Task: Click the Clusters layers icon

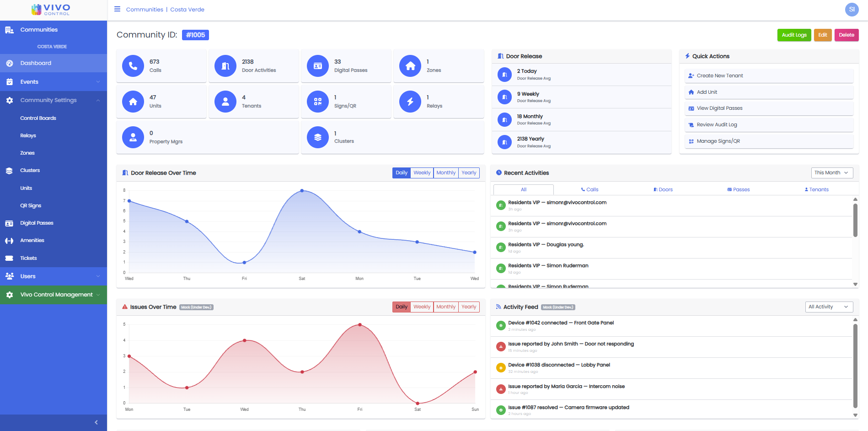Action: coord(318,137)
